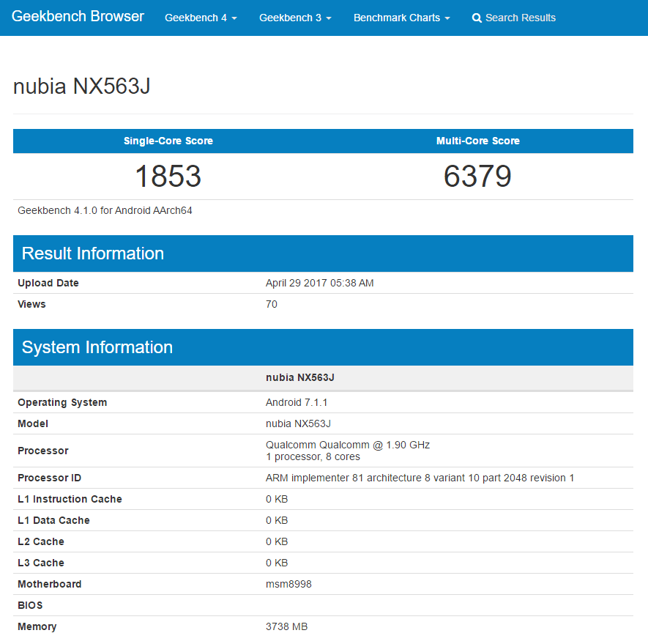Select the msm8998 motherboard value
This screenshot has width=648, height=644.
click(x=289, y=584)
